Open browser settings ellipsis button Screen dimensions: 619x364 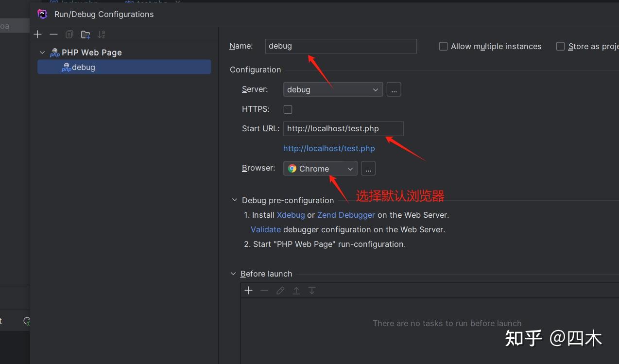tap(368, 169)
